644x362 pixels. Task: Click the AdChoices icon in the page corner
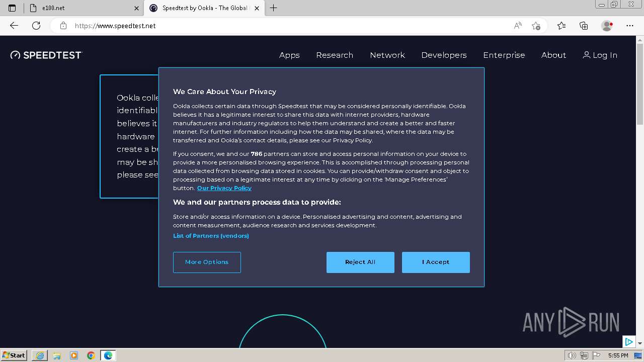click(629, 342)
